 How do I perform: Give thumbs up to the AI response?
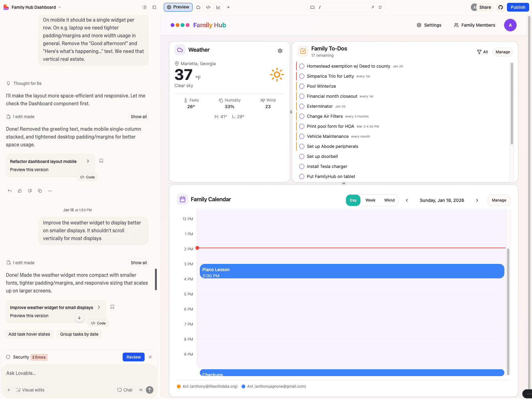pos(20,191)
